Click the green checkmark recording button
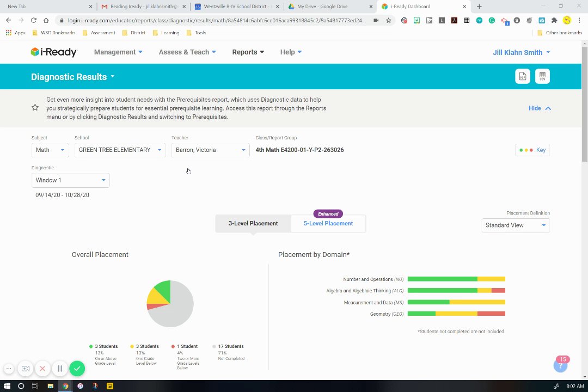This screenshot has height=392, width=588. click(77, 369)
